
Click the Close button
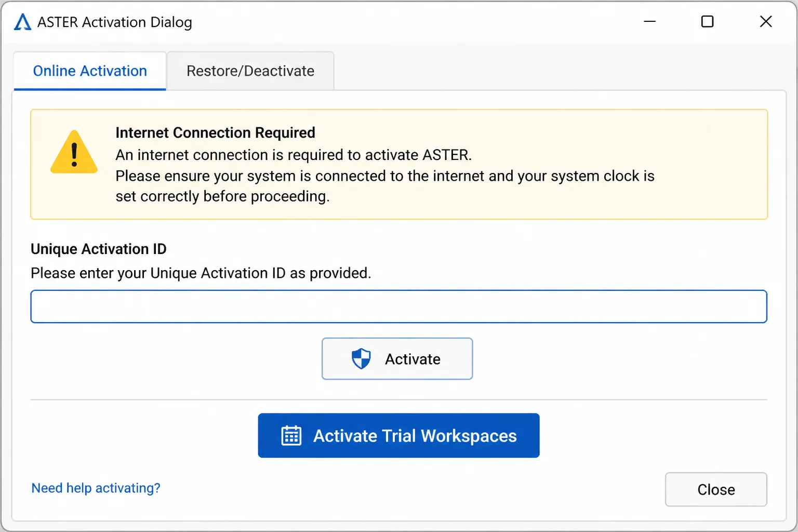(716, 489)
